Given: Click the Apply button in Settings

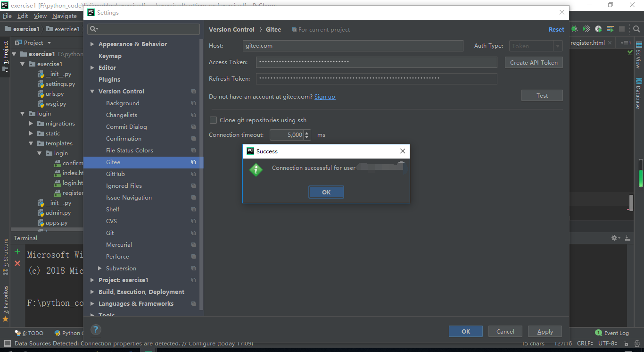Looking at the screenshot, I should pos(545,332).
